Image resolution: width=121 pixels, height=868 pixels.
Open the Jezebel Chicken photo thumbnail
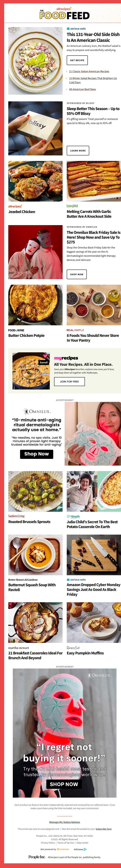pyautogui.click(x=35, y=181)
